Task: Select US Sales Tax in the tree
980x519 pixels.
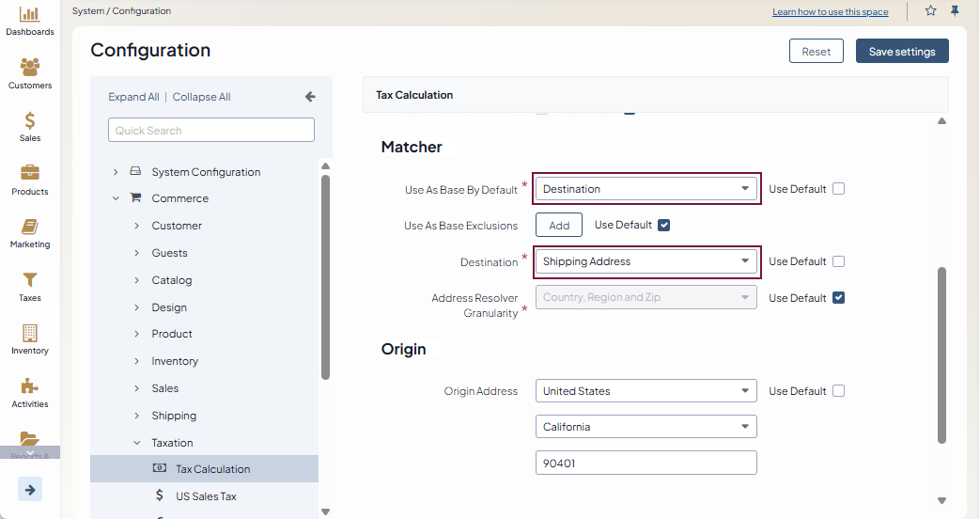Action: pyautogui.click(x=206, y=495)
